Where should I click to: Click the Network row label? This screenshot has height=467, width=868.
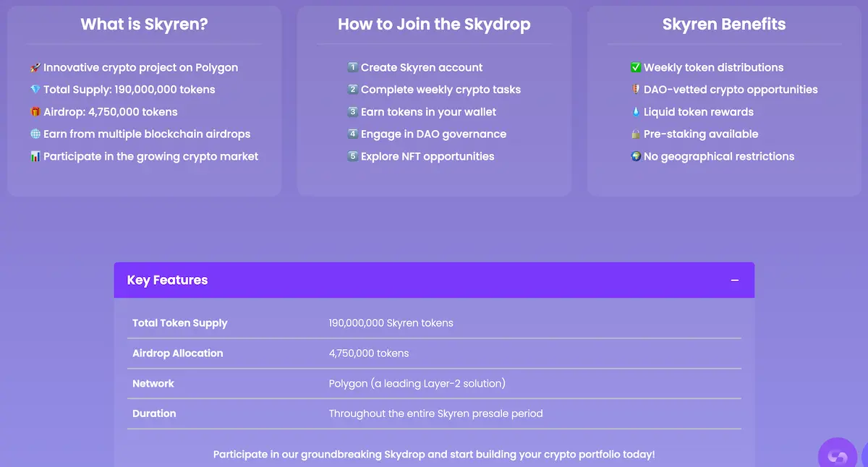coord(153,383)
